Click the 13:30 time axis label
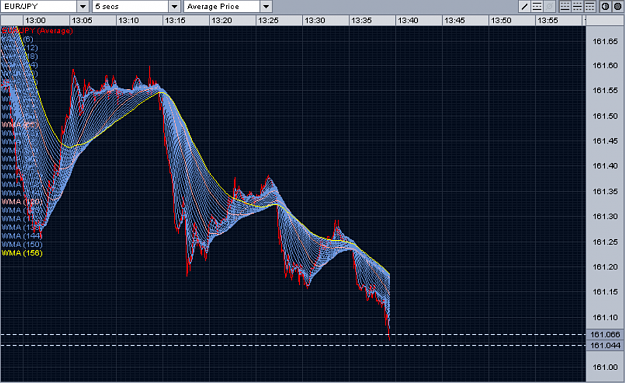625x383 pixels. [314, 20]
